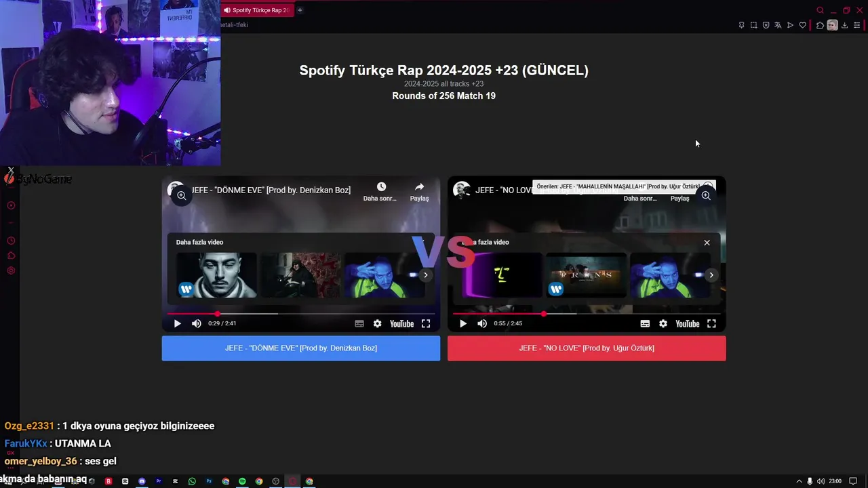Click sidebar player circle icon

11,205
